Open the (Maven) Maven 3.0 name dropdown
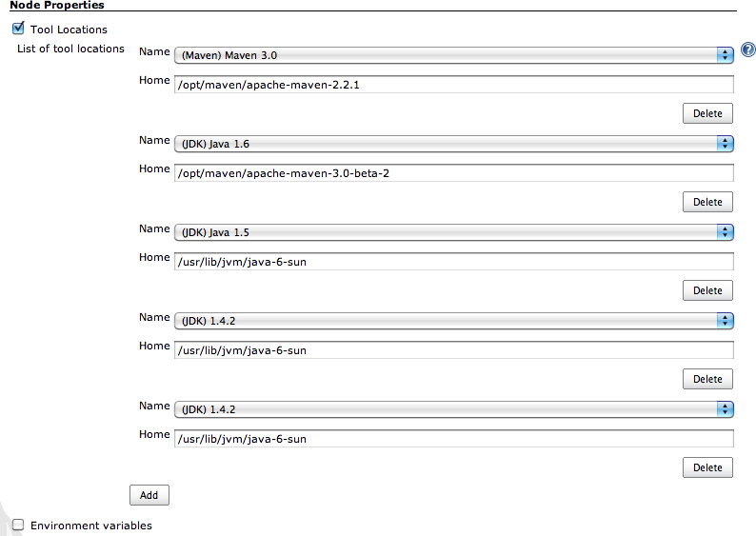This screenshot has height=536, width=756. coord(454,55)
